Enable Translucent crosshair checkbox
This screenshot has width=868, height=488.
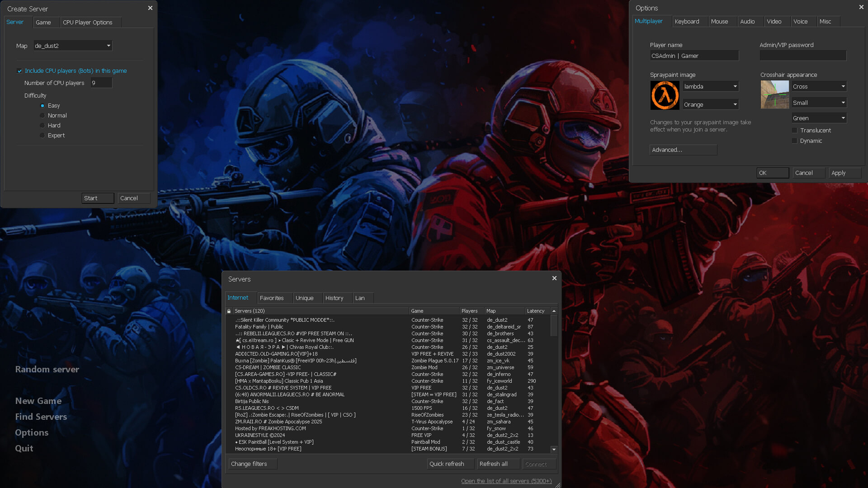(x=794, y=131)
